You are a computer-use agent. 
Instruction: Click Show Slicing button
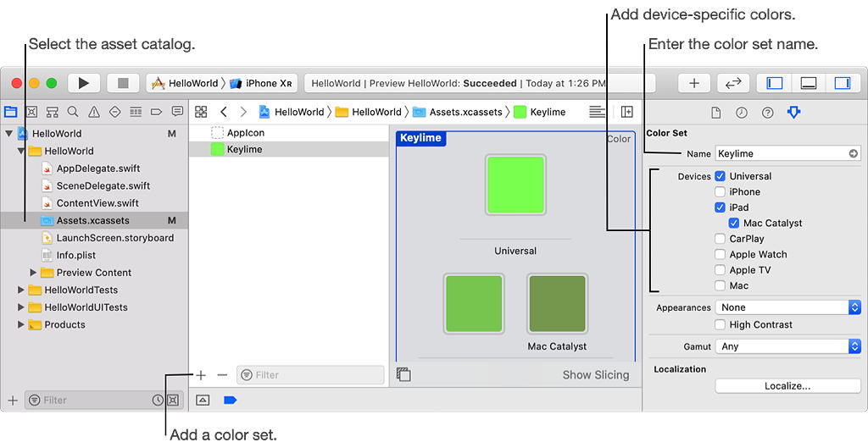point(596,375)
